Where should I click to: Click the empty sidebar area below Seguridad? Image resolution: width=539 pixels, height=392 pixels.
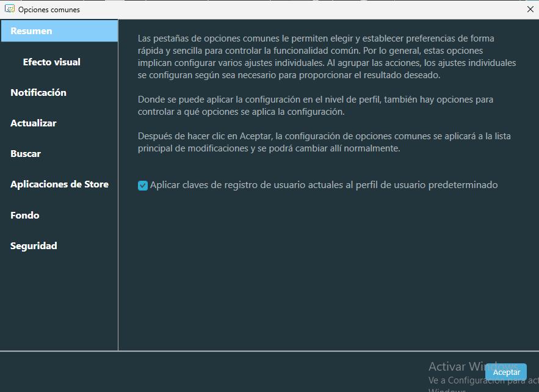(59, 299)
